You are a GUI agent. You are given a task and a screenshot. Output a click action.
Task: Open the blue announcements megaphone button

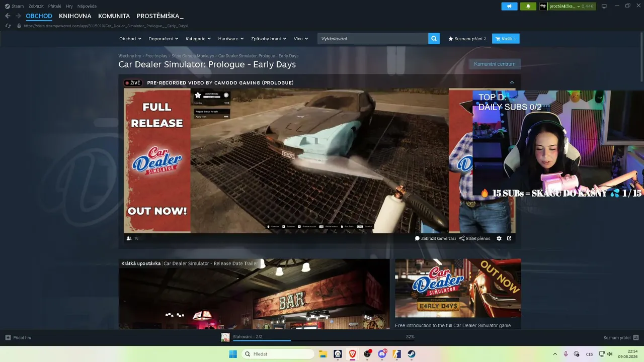[x=509, y=6]
